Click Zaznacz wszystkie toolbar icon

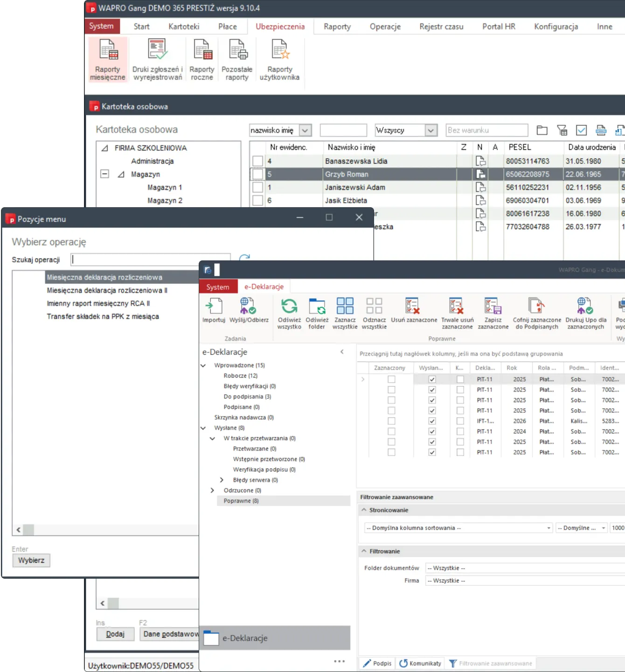pos(345,314)
